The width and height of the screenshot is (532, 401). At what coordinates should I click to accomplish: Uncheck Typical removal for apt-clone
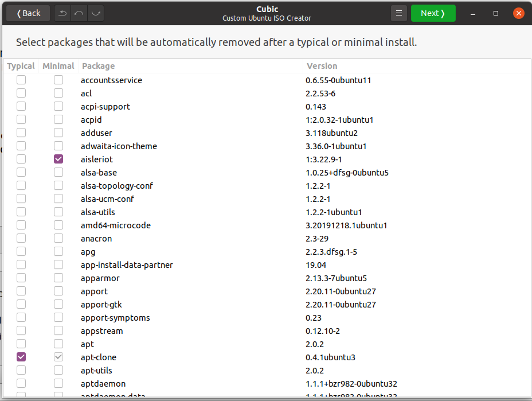tap(21, 357)
